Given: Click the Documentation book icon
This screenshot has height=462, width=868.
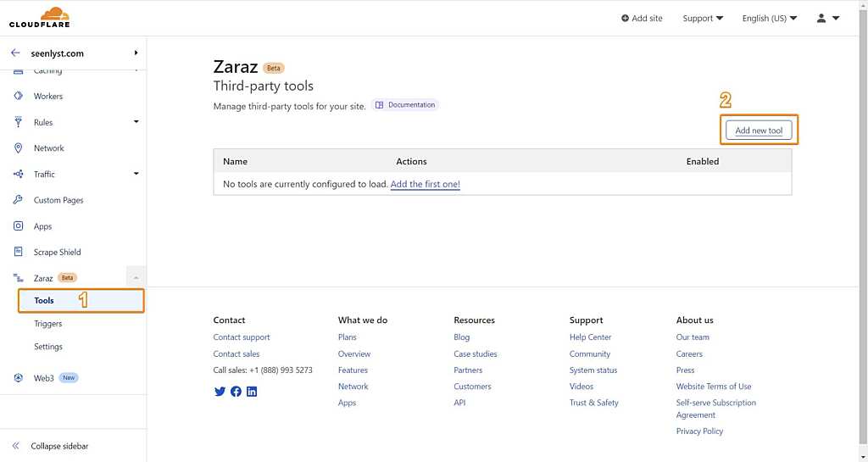Looking at the screenshot, I should pos(379,104).
